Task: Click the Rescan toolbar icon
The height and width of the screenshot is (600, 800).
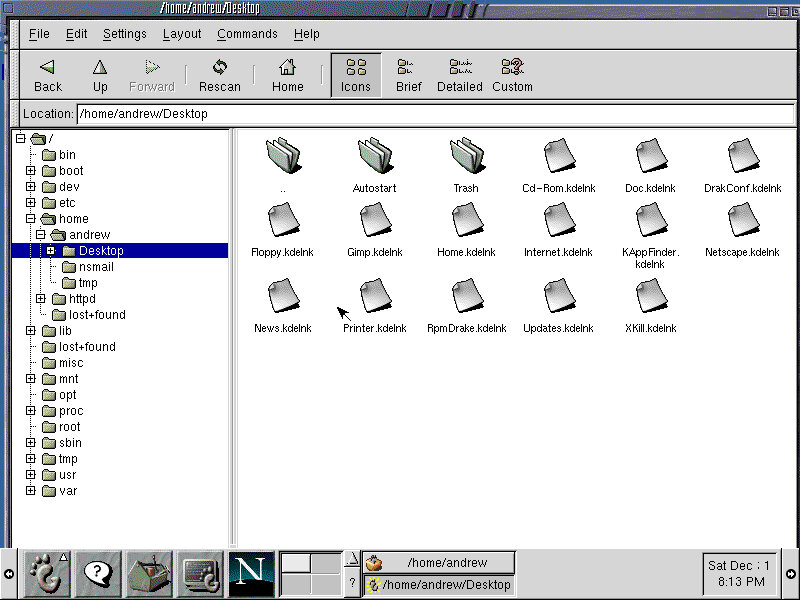Action: coord(219,72)
